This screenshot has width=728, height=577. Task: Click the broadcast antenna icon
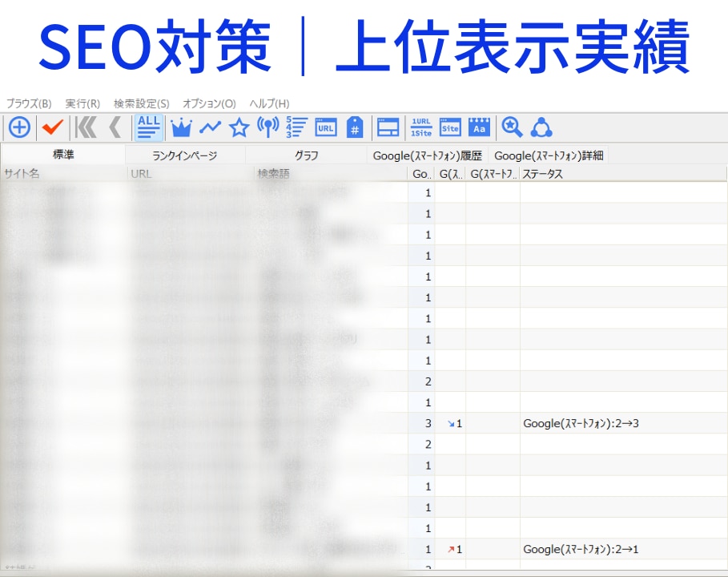[x=267, y=127]
